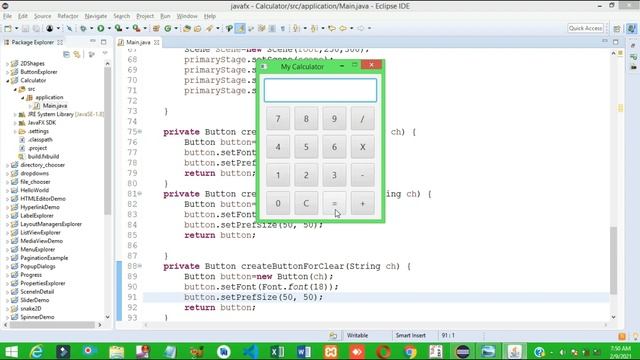Open Excel from the taskbar
Screen dimensions: 640x360
point(277,351)
